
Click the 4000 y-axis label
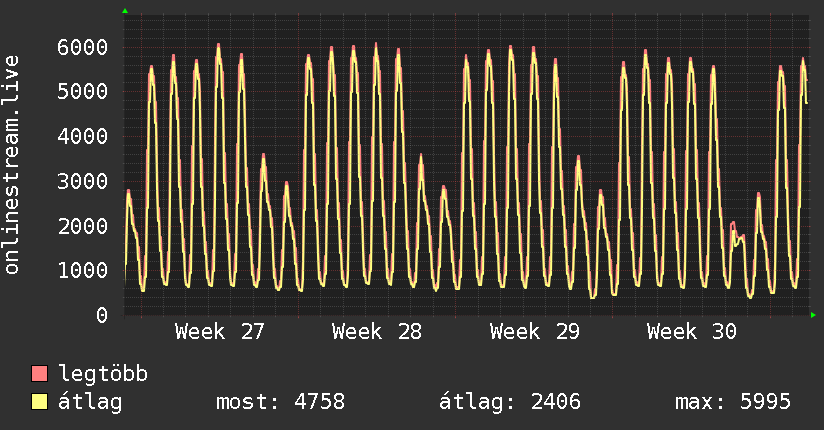83,137
